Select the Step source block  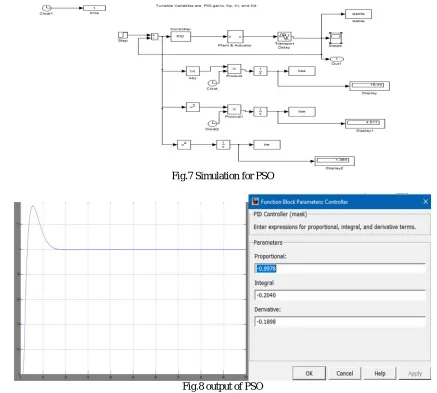(x=123, y=35)
